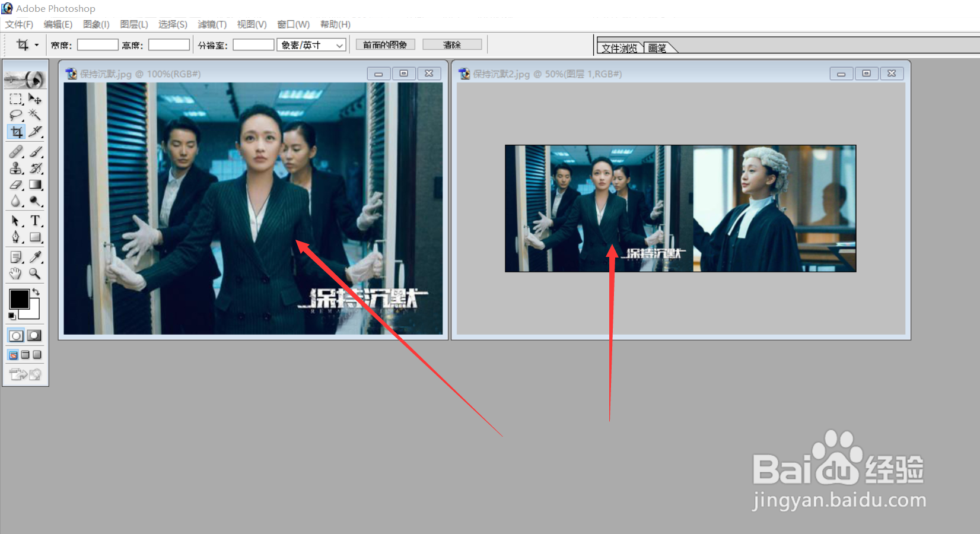The width and height of the screenshot is (980, 534).
Task: Select the Hand tool
Action: [16, 274]
